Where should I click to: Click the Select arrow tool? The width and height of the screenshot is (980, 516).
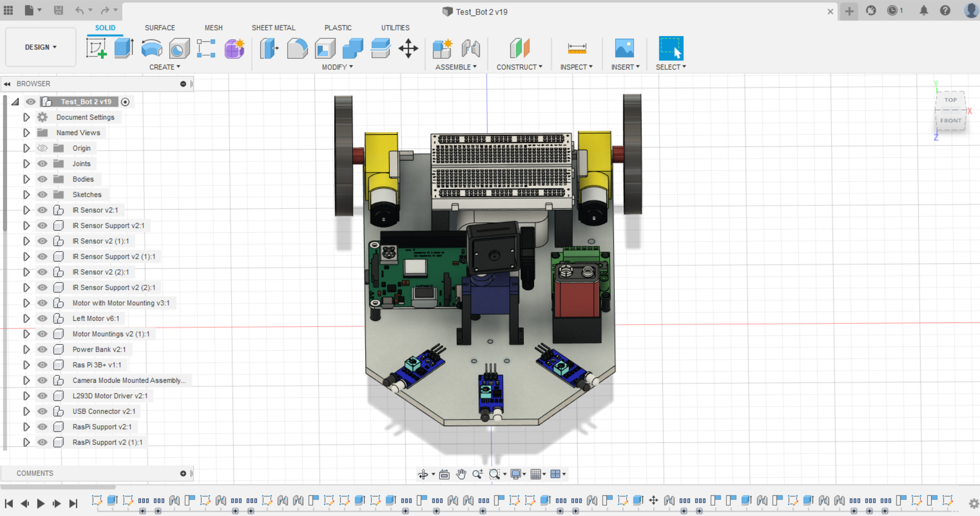pos(671,48)
